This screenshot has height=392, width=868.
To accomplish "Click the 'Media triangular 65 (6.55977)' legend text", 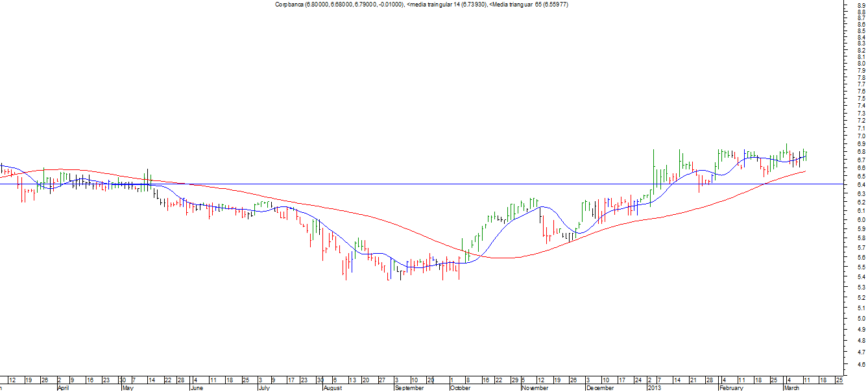I will pos(529,5).
